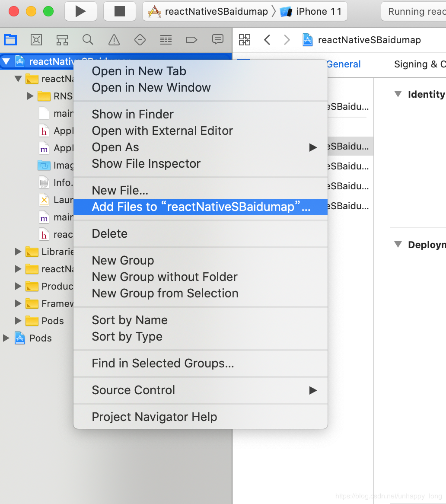Expand the Pods project triangle
This screenshot has width=446, height=504.
(x=6, y=338)
